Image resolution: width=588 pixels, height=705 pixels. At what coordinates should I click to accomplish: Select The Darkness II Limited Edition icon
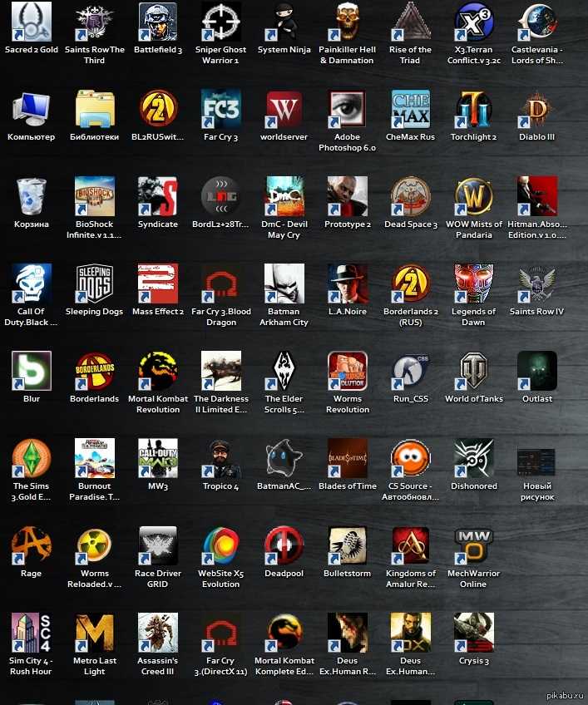221,371
